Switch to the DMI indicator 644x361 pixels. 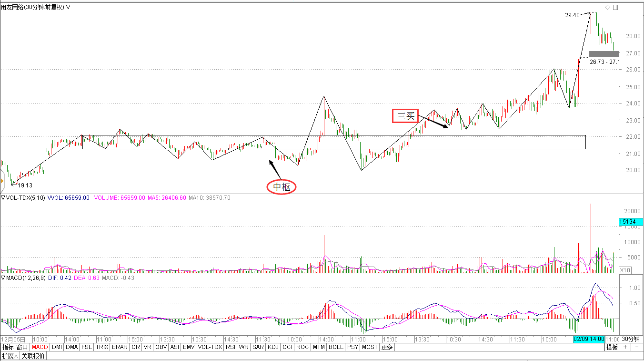57,347
